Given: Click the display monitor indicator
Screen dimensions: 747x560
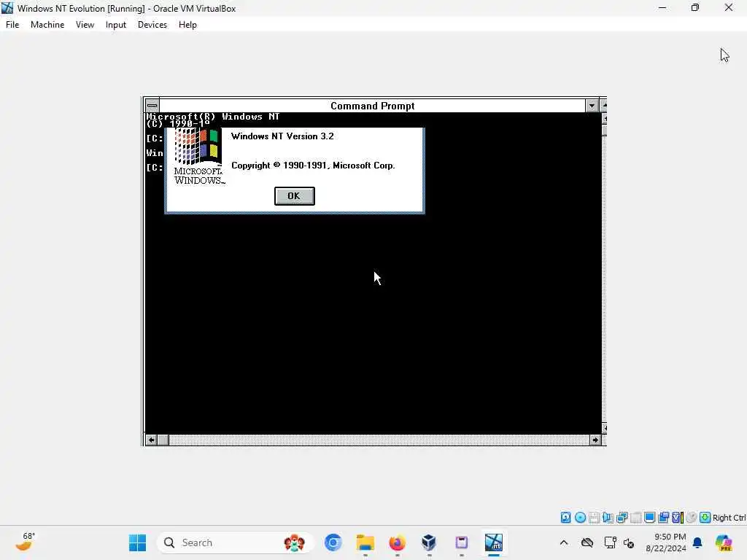Looking at the screenshot, I should click(649, 518).
